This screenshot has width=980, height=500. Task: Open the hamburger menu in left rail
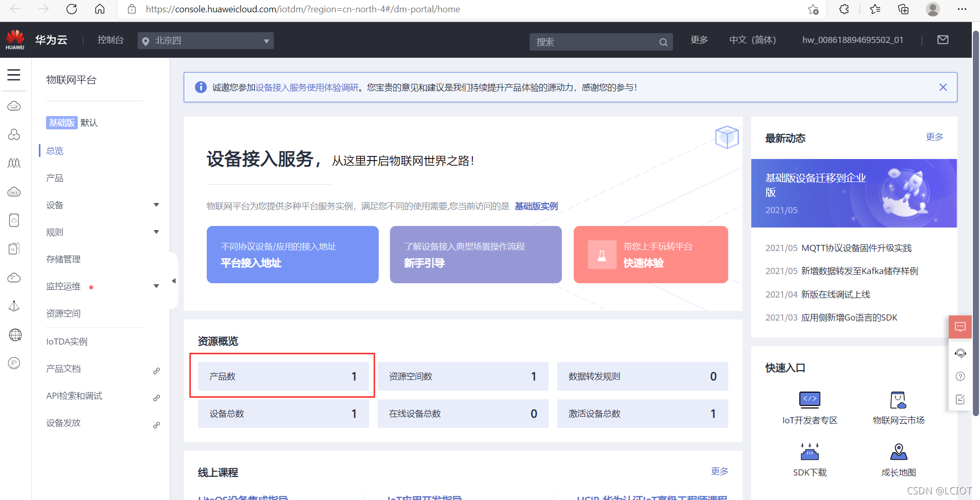(14, 75)
